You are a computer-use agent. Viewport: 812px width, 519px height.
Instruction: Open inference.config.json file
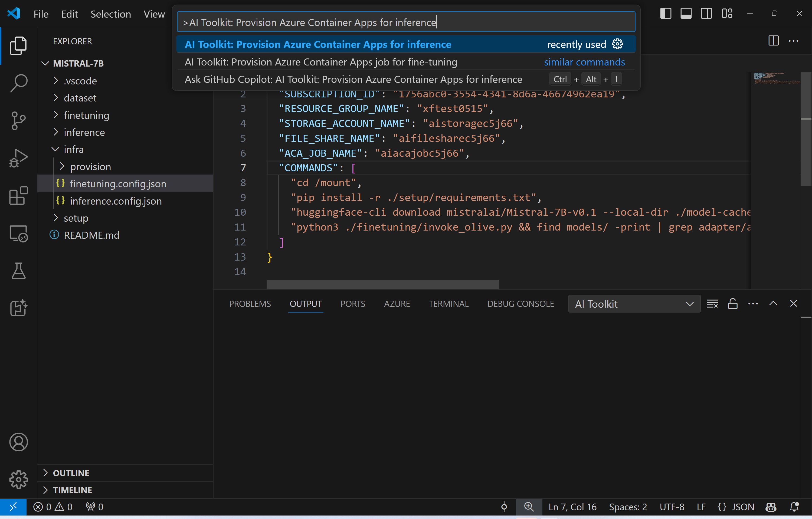[x=116, y=201]
